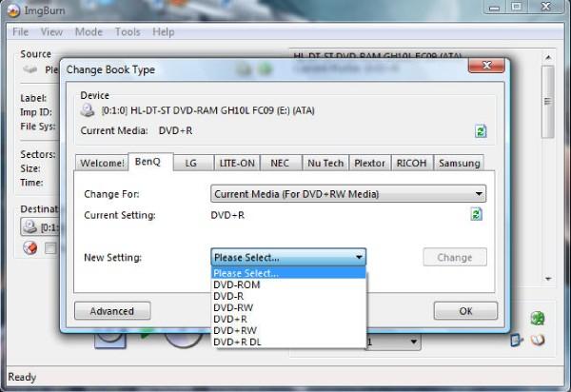The width and height of the screenshot is (571, 392).
Task: Click the info panel scrollbar thumb
Action: click(548, 102)
